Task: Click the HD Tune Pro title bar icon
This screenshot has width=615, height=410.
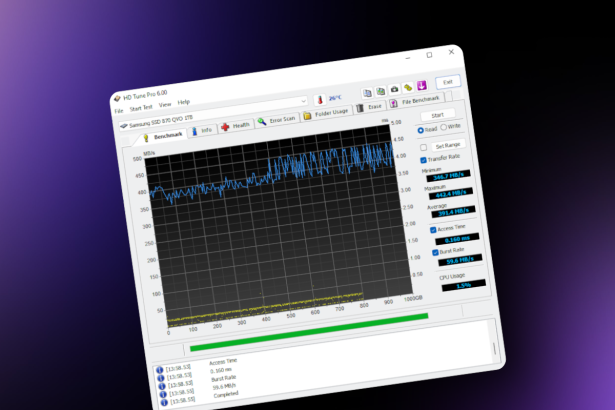Action: pyautogui.click(x=117, y=98)
